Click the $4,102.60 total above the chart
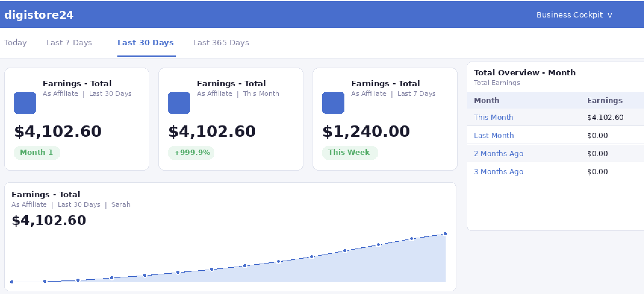This screenshot has width=644, height=294. pos(49,220)
